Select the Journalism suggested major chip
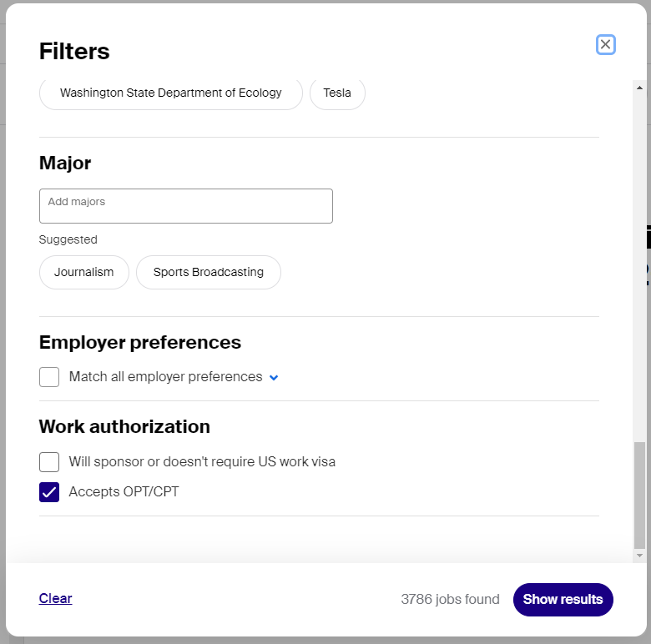The image size is (651, 644). (x=83, y=272)
